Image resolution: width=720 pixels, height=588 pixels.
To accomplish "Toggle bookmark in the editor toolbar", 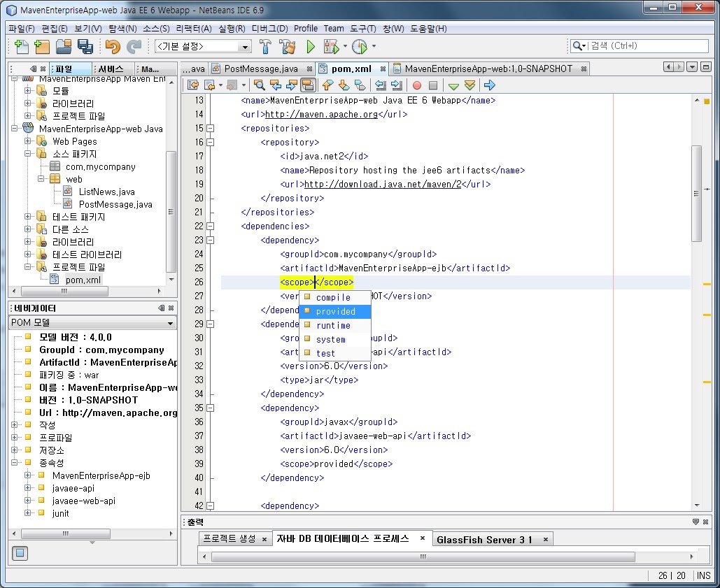I will pyautogui.click(x=360, y=85).
